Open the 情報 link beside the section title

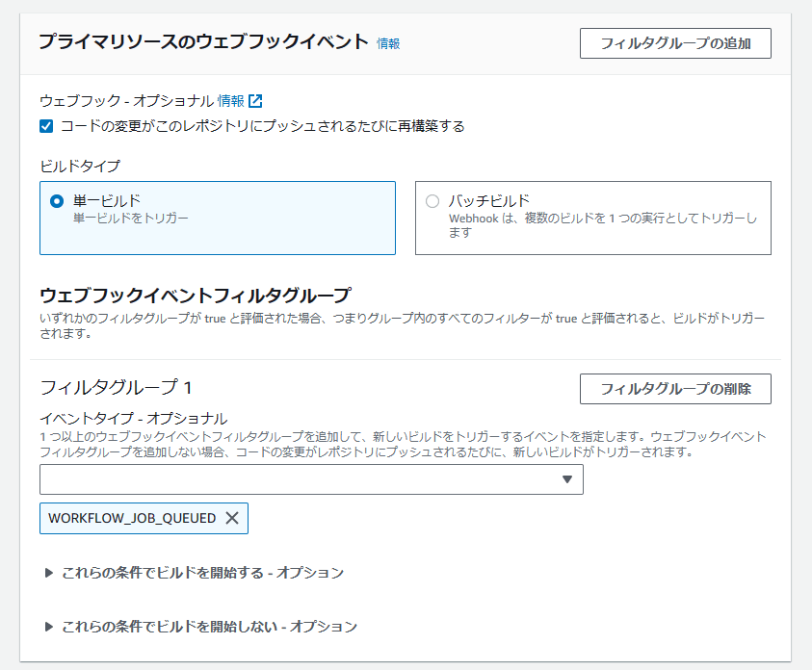click(x=388, y=44)
